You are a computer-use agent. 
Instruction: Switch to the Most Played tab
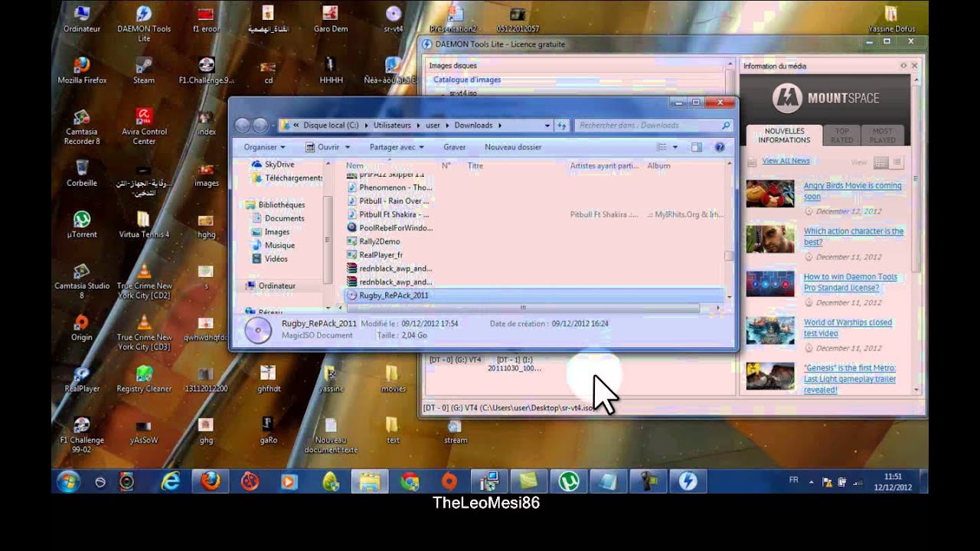[x=882, y=135]
